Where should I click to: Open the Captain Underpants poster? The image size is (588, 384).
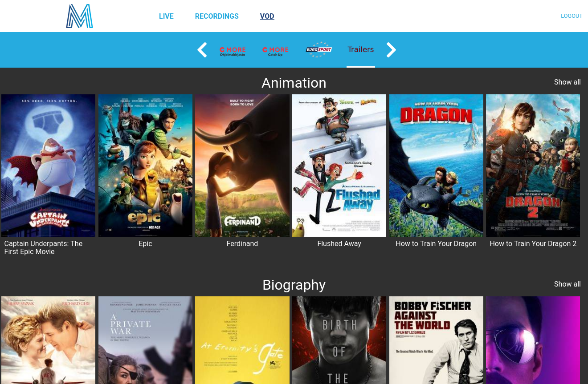(x=48, y=165)
